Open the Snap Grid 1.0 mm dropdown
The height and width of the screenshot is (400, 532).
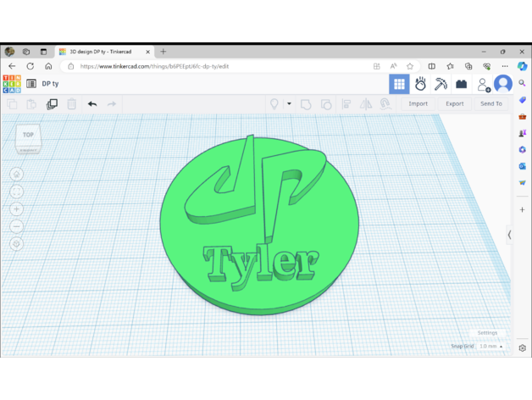491,346
